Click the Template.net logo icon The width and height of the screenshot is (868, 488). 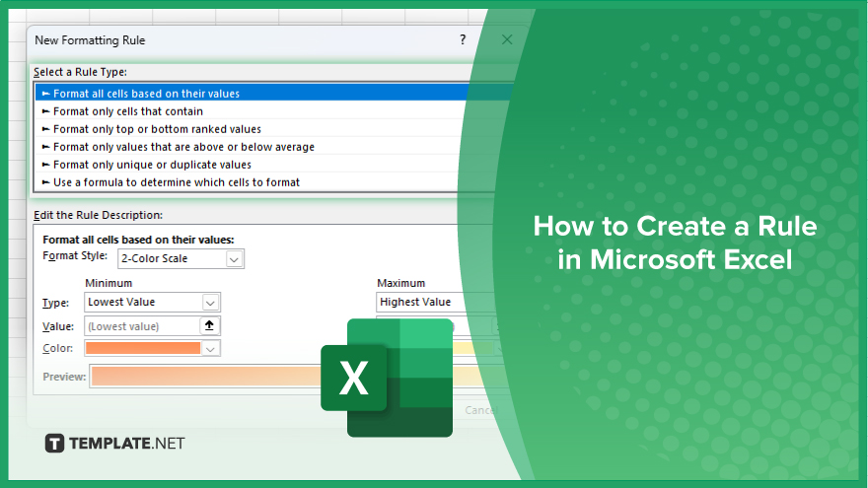click(54, 444)
